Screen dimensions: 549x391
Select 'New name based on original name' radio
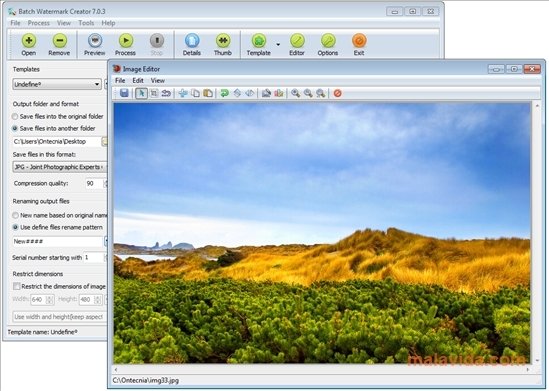pos(15,215)
